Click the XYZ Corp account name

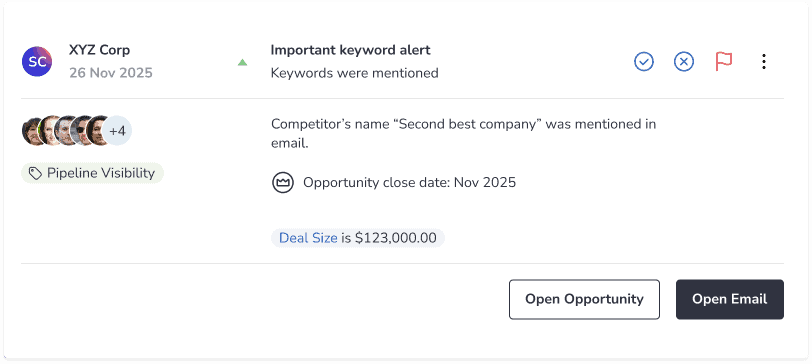pos(99,50)
